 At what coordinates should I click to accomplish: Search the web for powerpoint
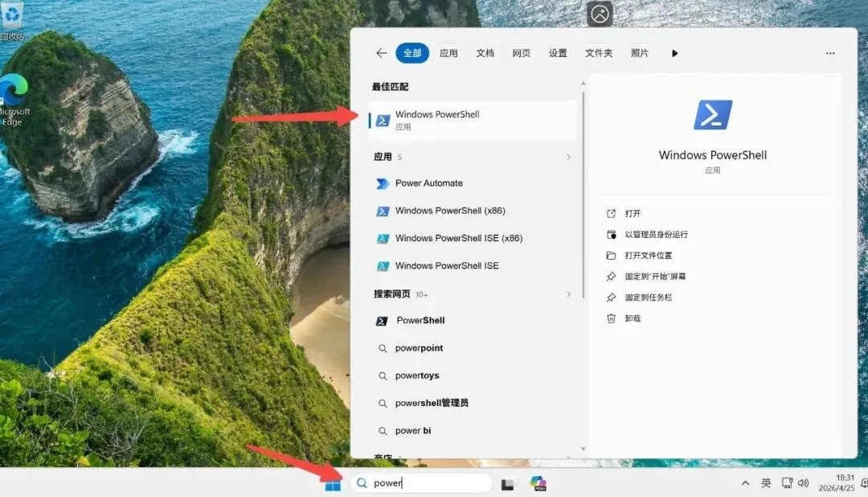pyautogui.click(x=473, y=348)
